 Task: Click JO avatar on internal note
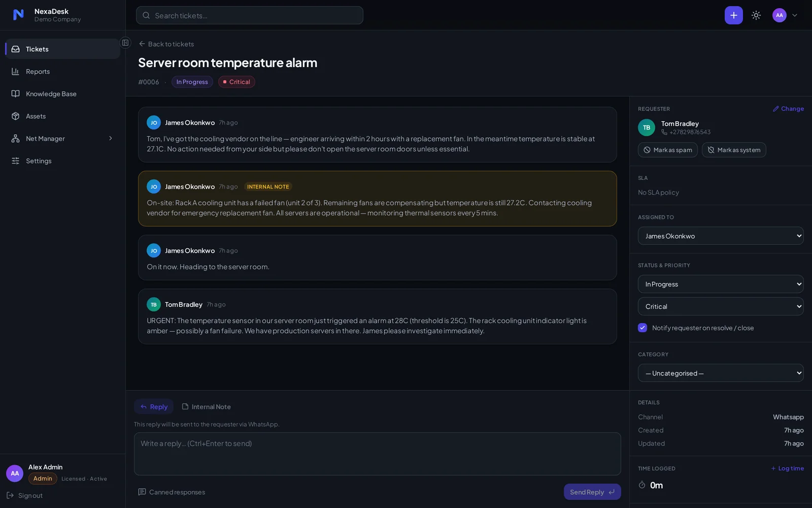pyautogui.click(x=154, y=186)
